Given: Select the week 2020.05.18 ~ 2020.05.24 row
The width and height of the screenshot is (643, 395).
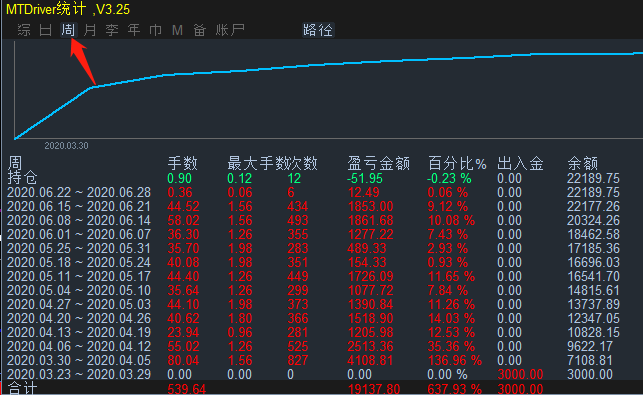Looking at the screenshot, I should pyautogui.click(x=313, y=262).
